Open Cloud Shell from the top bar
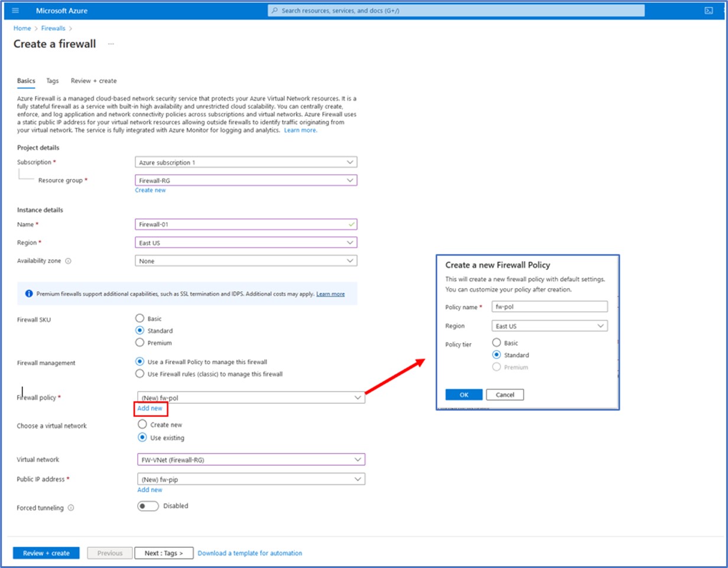The height and width of the screenshot is (568, 728). [708, 11]
